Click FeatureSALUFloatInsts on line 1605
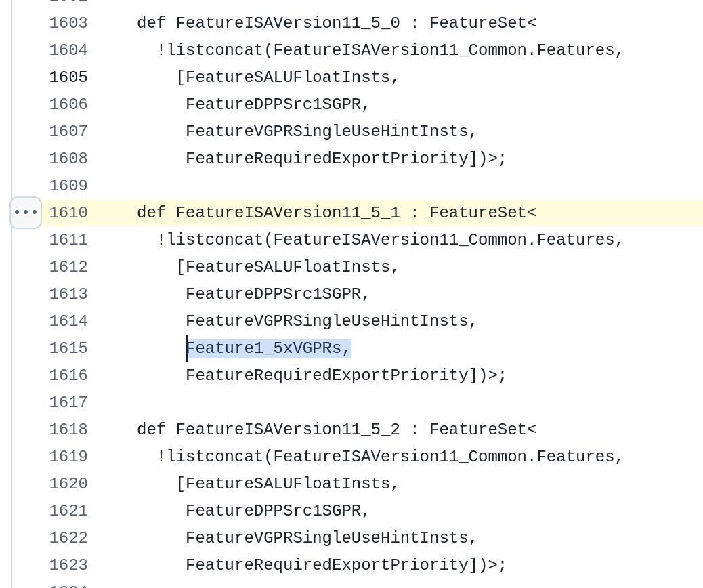 289,77
